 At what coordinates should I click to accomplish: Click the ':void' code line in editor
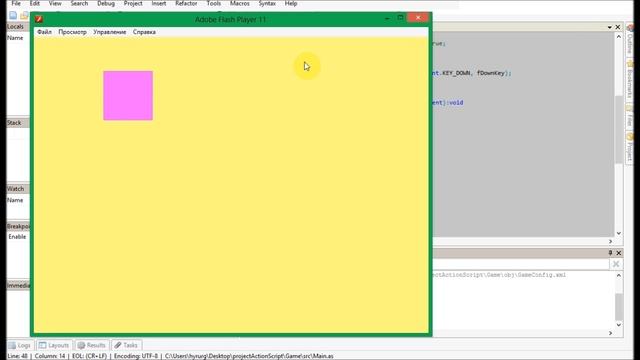point(448,103)
